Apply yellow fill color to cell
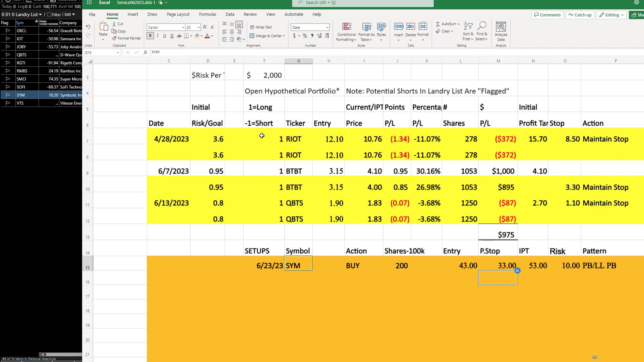This screenshot has width=644, height=362. (x=197, y=36)
